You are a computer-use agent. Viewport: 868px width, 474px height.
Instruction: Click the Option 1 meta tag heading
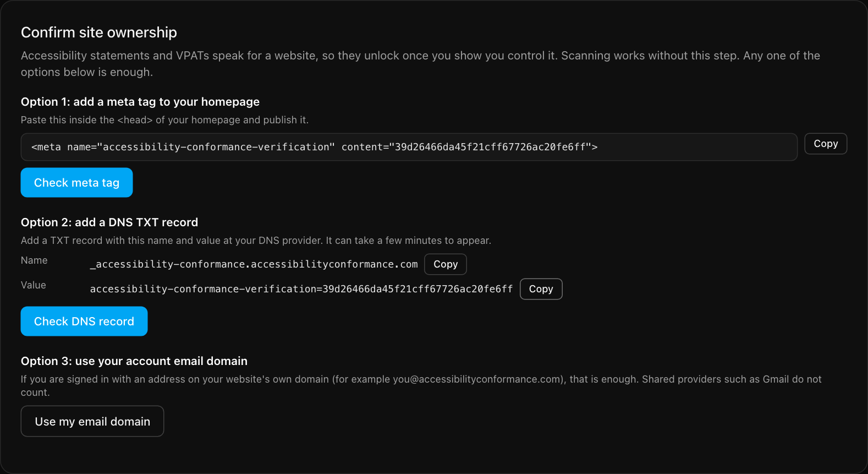point(140,102)
